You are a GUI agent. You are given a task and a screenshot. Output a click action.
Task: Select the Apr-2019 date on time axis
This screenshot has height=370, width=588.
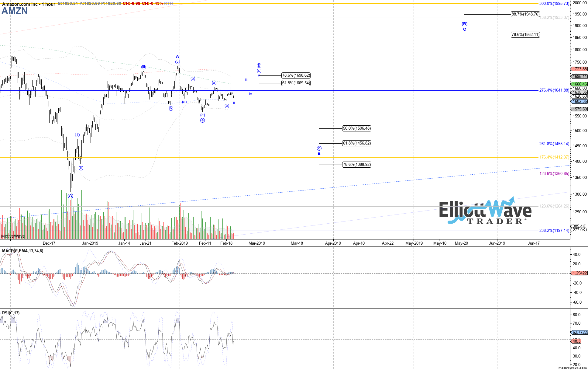(x=333, y=243)
